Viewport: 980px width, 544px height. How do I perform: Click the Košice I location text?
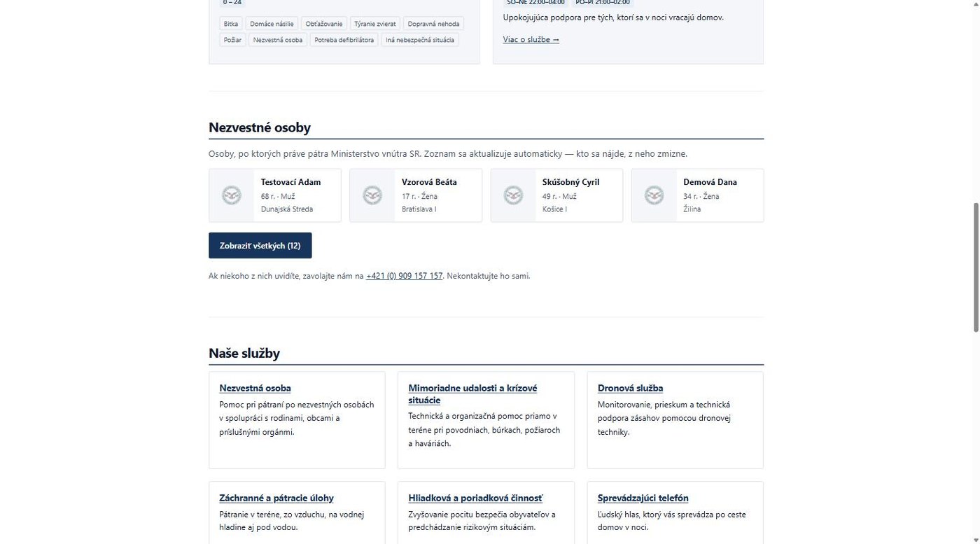pyautogui.click(x=554, y=209)
